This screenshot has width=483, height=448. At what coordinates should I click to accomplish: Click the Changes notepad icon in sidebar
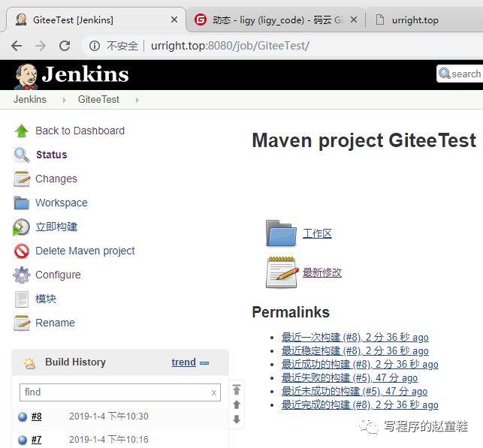(22, 179)
